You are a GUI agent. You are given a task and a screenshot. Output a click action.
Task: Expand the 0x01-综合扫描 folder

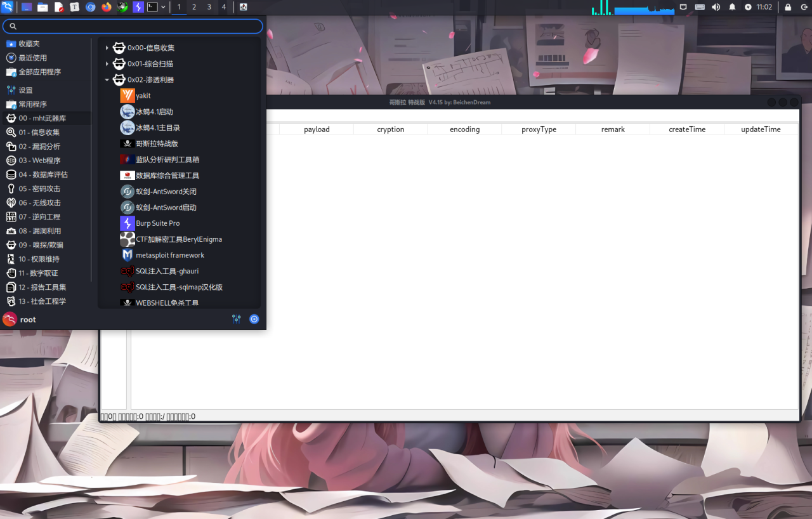pos(144,63)
